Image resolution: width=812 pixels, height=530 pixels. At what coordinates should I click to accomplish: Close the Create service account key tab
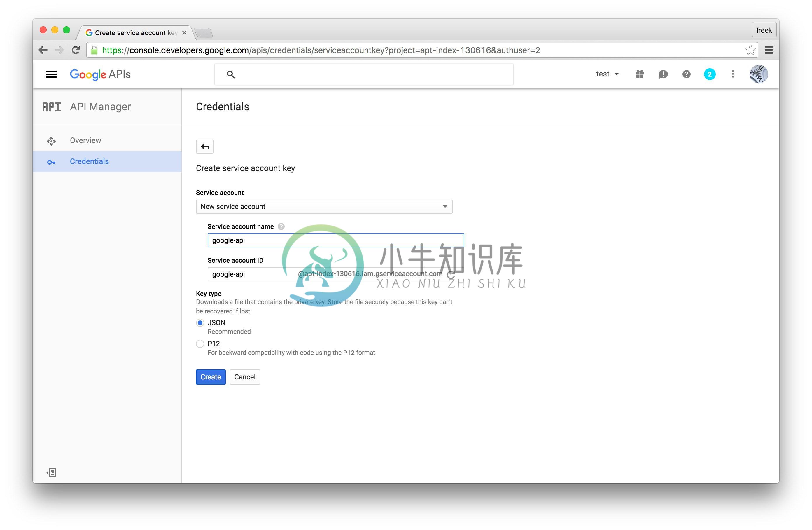point(184,33)
